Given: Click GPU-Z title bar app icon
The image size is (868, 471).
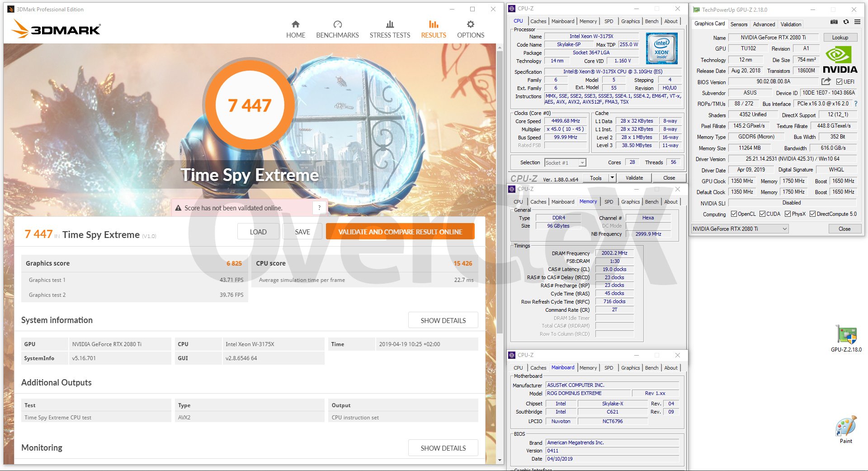Looking at the screenshot, I should [x=696, y=10].
